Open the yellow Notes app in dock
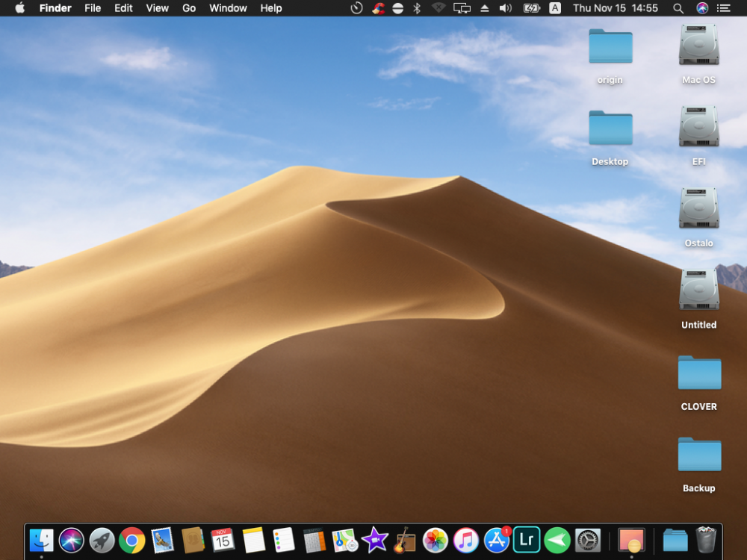This screenshot has height=560, width=747. click(x=253, y=541)
